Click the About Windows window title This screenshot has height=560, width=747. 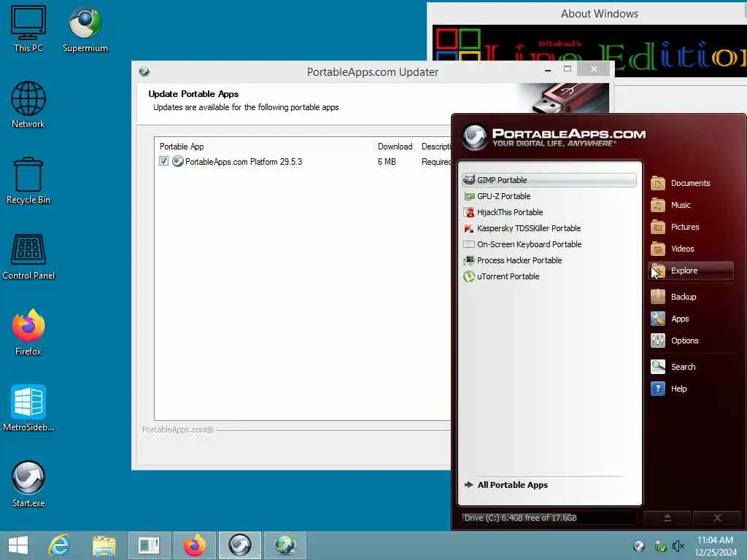600,14
